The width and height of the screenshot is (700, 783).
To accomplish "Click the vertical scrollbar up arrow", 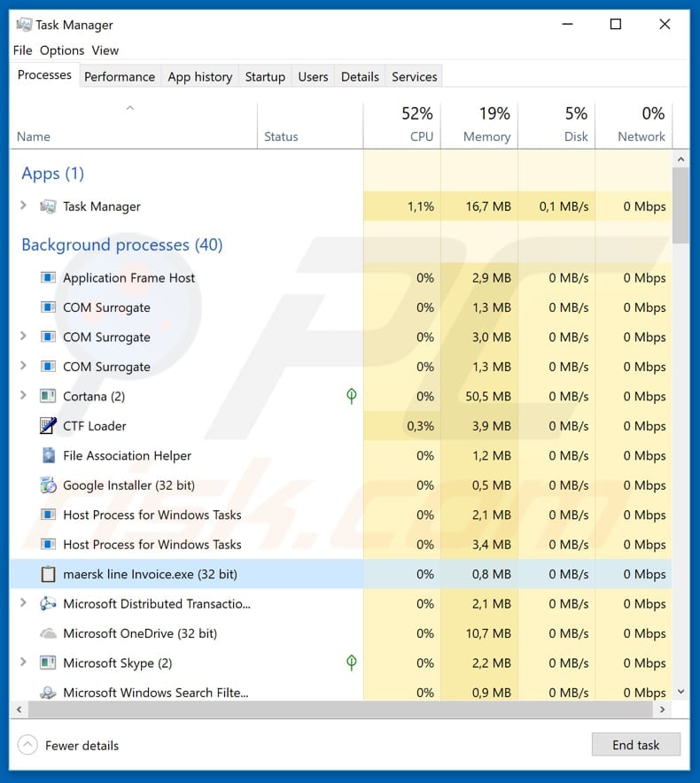I will click(681, 159).
